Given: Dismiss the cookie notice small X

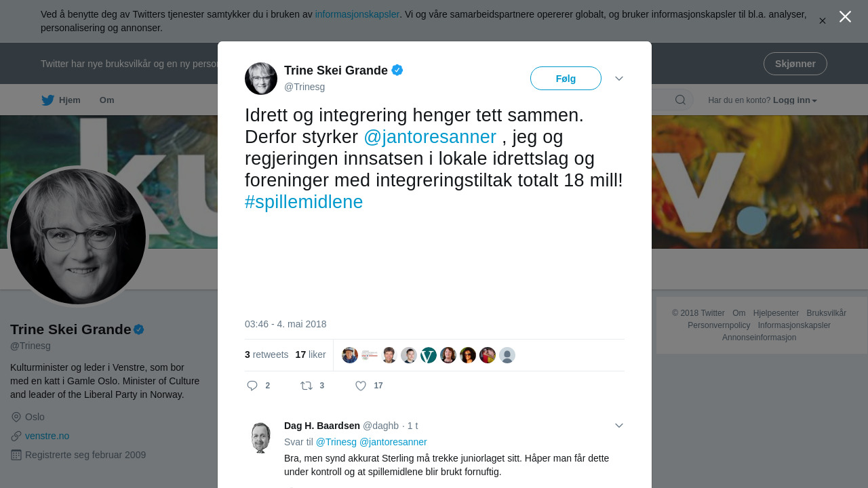Looking at the screenshot, I should pyautogui.click(x=823, y=21).
